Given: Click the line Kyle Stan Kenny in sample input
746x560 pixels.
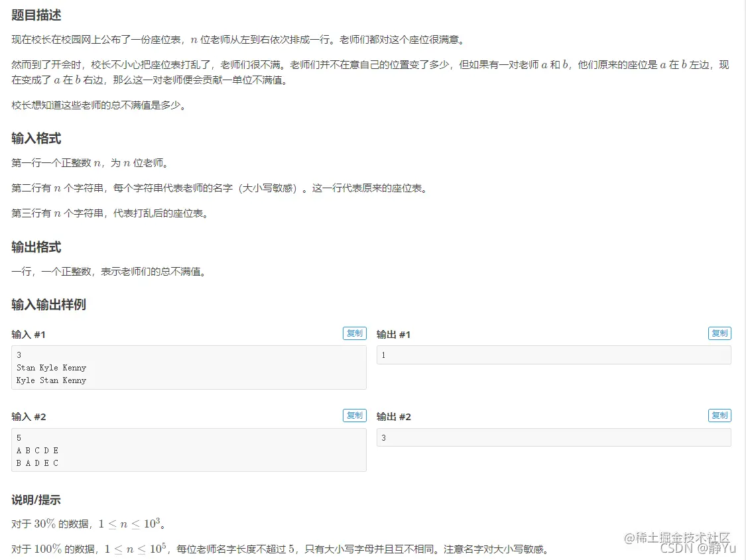Looking at the screenshot, I should tap(51, 380).
